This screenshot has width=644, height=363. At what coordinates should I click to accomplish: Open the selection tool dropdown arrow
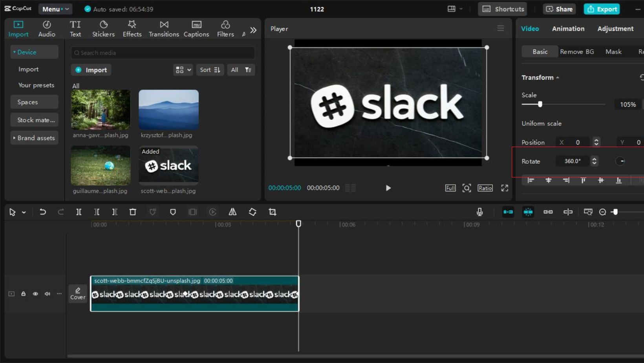pyautogui.click(x=24, y=213)
